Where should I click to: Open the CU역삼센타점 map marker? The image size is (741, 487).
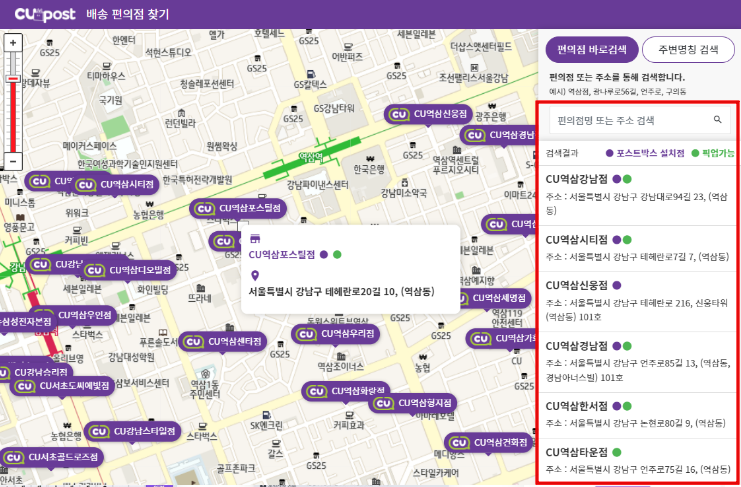[x=223, y=342]
